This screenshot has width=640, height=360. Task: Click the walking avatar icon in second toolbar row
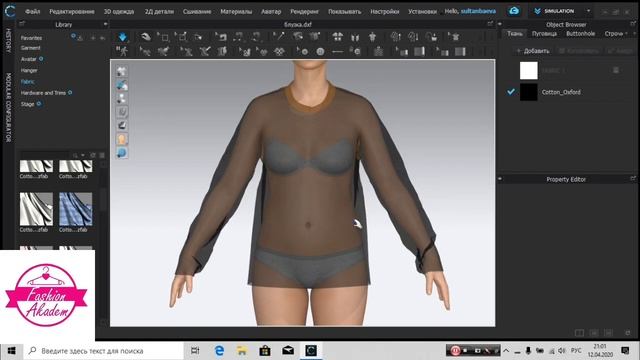point(122,51)
